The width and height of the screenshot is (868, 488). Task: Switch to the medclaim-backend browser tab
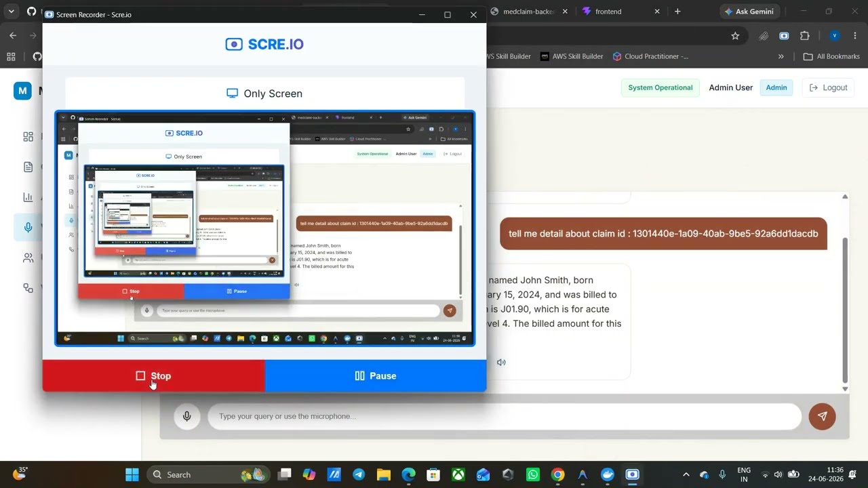click(529, 12)
